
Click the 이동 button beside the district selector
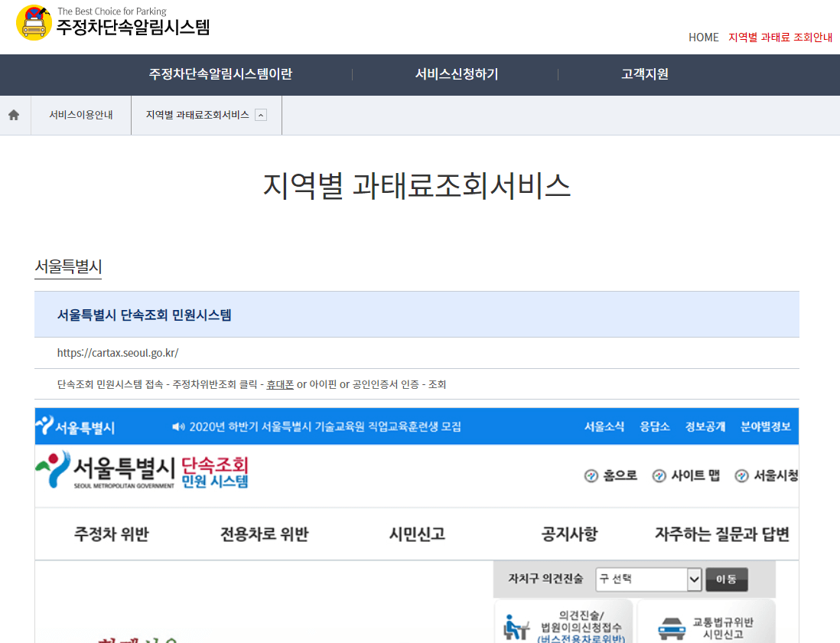726,579
